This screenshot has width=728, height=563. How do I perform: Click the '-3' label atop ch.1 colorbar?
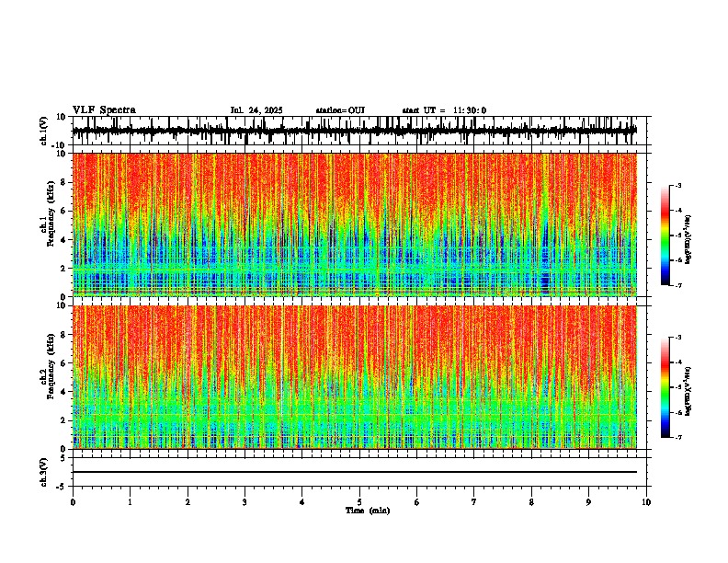(x=678, y=185)
